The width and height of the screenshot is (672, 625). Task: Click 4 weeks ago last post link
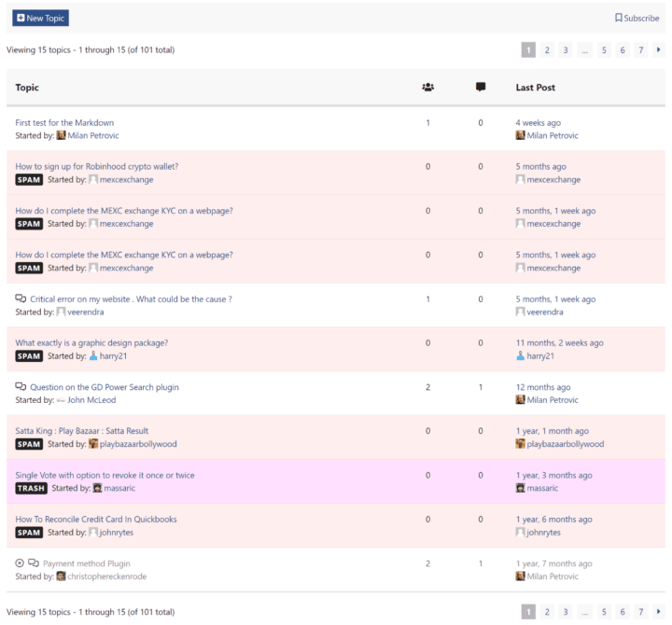coord(538,122)
